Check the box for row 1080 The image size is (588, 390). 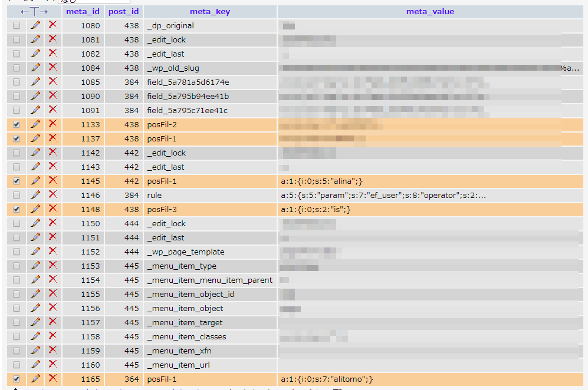pyautogui.click(x=17, y=25)
